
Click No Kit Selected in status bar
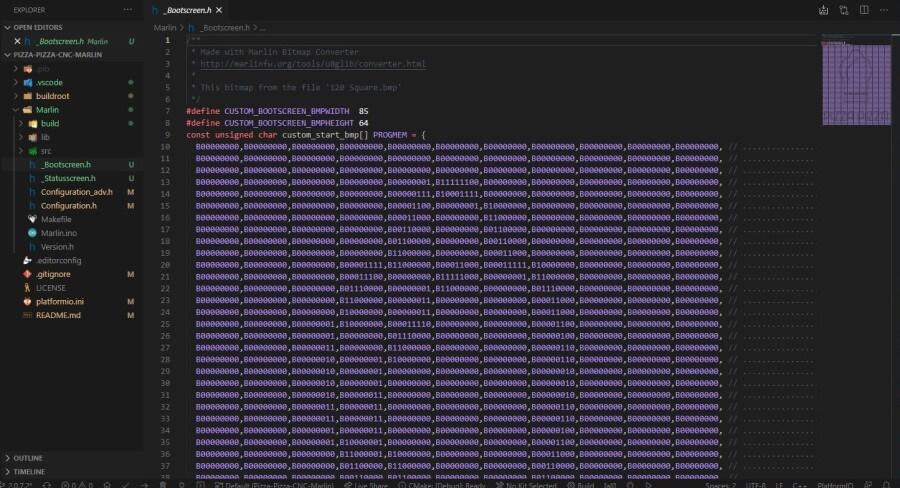coord(526,485)
